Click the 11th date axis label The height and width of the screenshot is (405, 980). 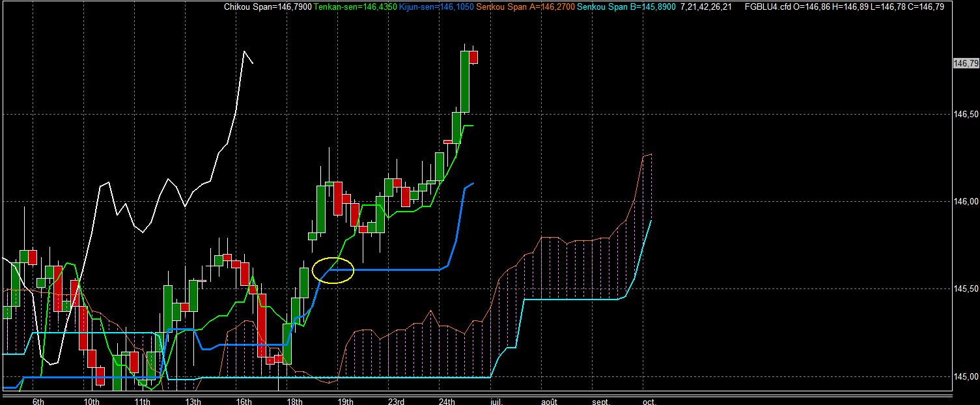[x=142, y=400]
